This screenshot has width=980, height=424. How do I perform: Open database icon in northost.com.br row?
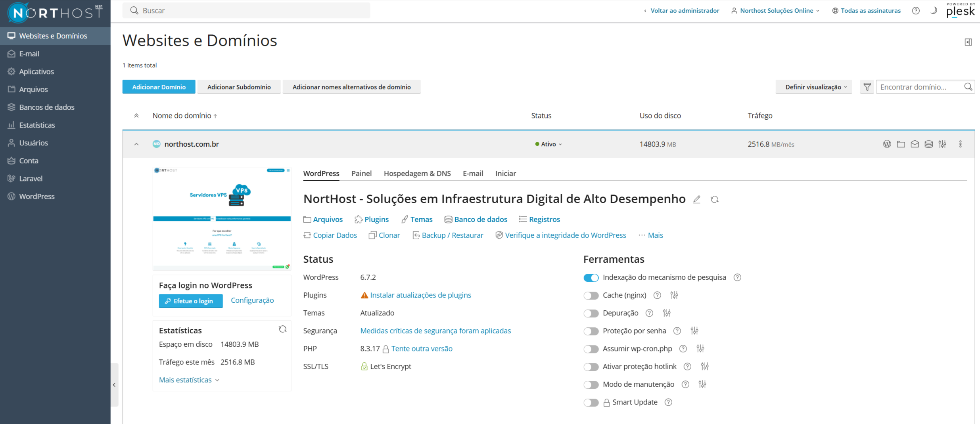[x=928, y=144]
